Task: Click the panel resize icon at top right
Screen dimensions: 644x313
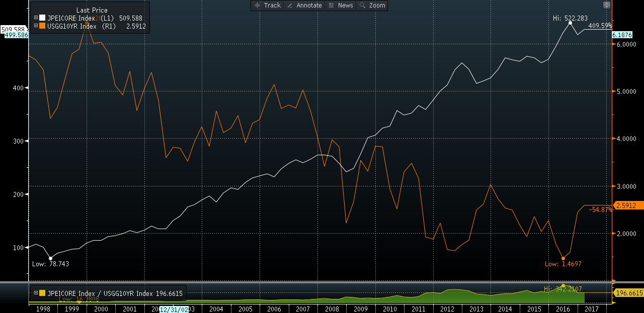Action: click(607, 5)
